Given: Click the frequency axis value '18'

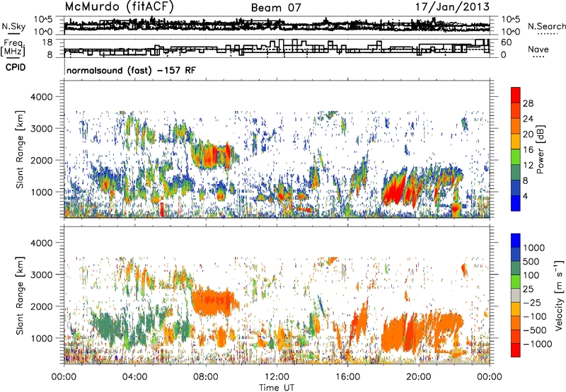Looking at the screenshot, I should pyautogui.click(x=47, y=42).
